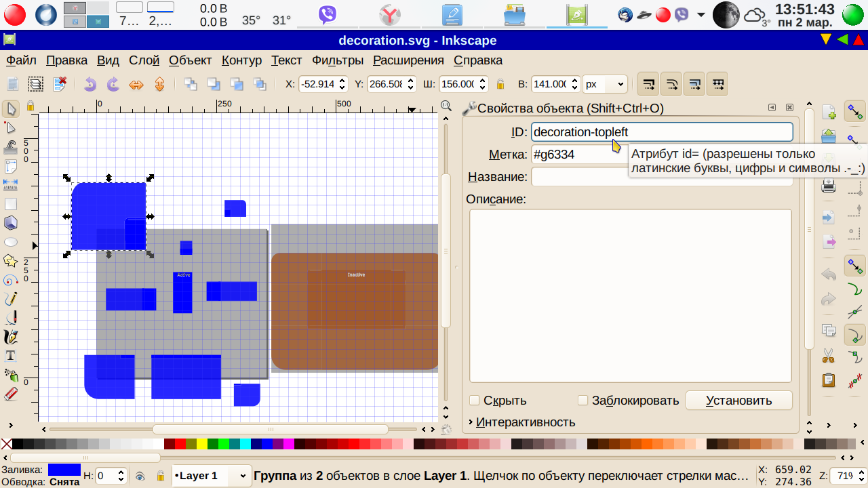868x488 pixels.
Task: Click inside the Описание text area
Action: [x=631, y=296]
